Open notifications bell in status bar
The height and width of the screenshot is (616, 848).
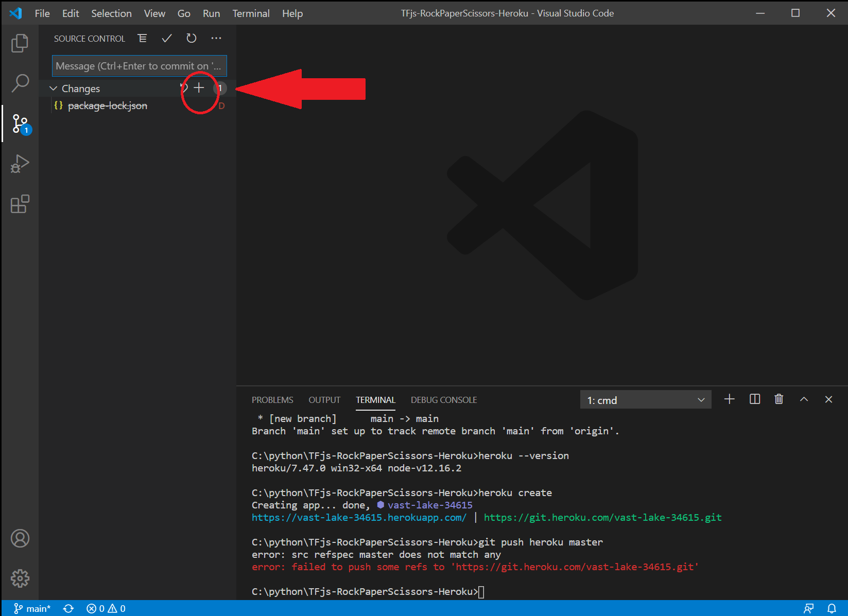[x=832, y=609]
